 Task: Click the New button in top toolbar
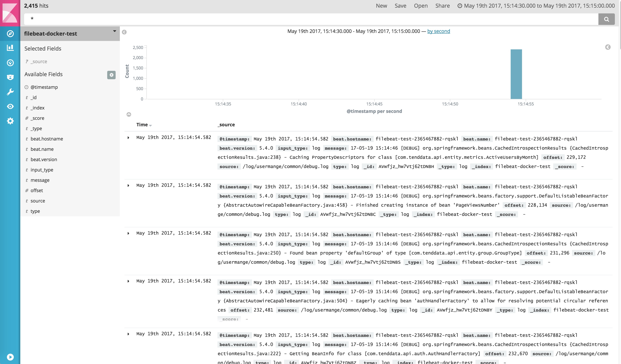pos(381,6)
